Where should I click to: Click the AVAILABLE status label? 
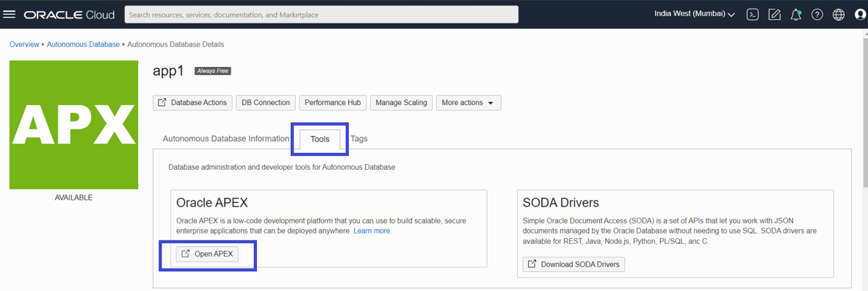pyautogui.click(x=73, y=198)
